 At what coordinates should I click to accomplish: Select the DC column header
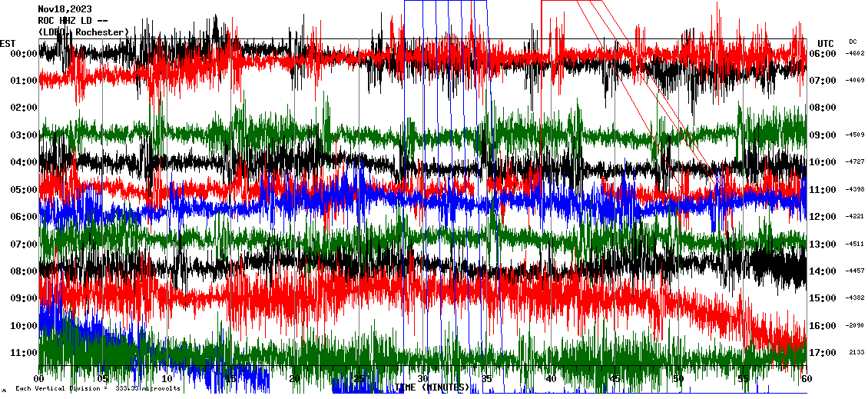(x=853, y=42)
